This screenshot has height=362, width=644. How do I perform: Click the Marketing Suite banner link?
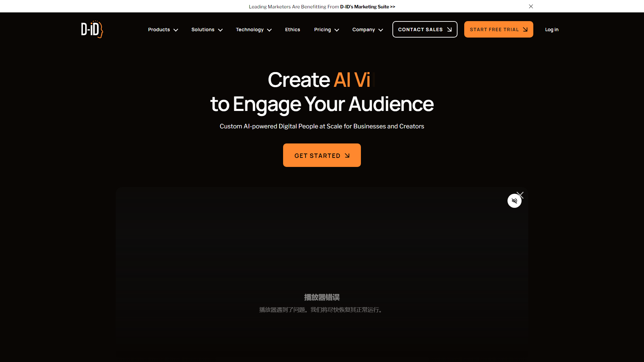(322, 6)
